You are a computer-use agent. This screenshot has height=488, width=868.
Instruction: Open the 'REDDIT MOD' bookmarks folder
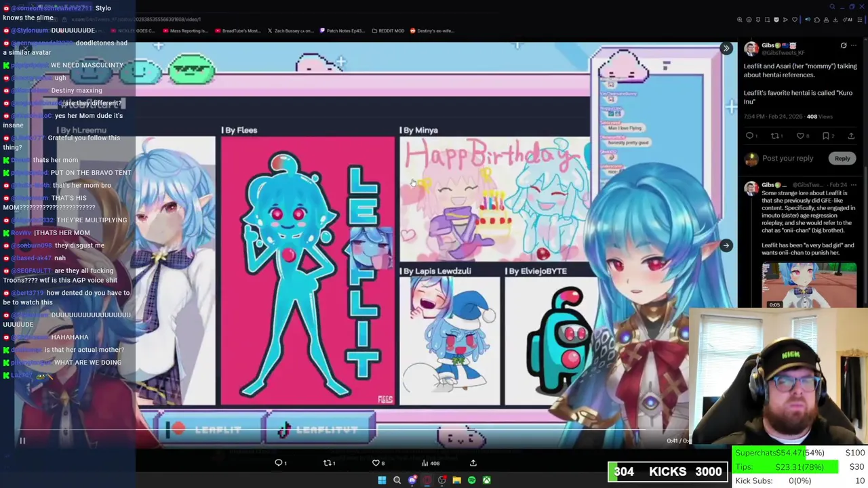coord(389,30)
